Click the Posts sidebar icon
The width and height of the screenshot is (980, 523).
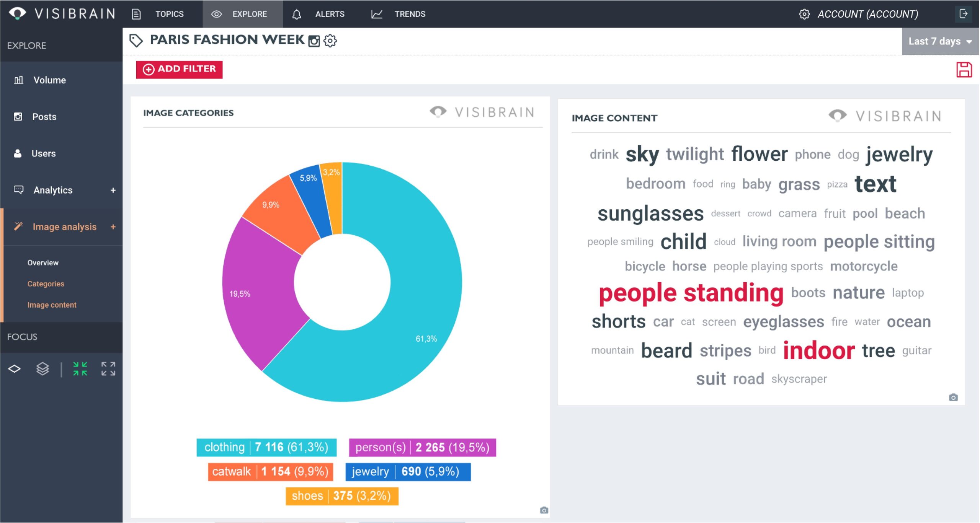18,116
